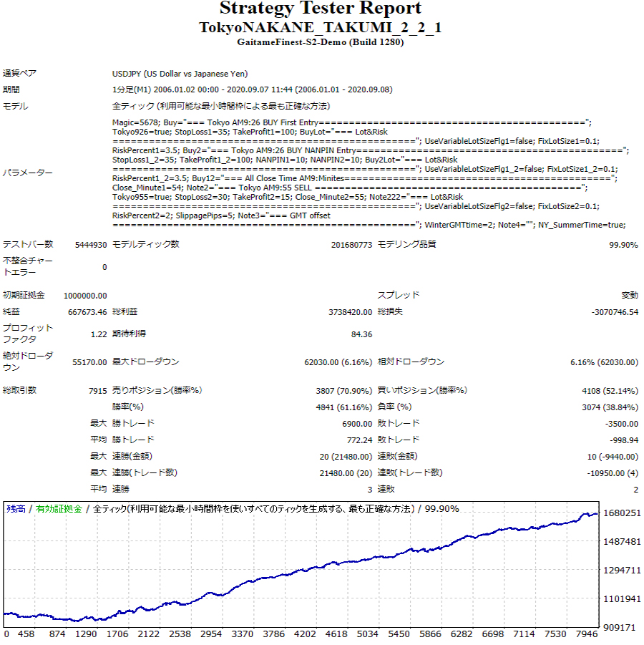This screenshot has height=645, width=644.
Task: Click the 通貨ペア label
Action: click(x=20, y=74)
